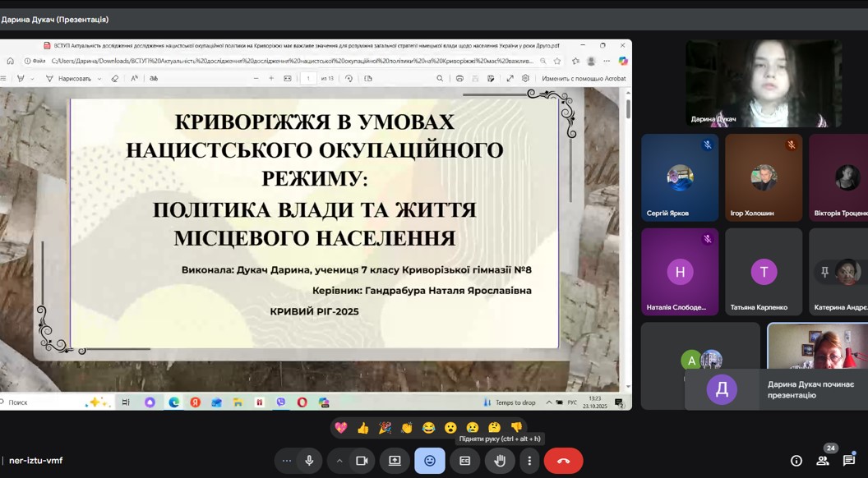
Task: Hang up with the red leave call button
Action: tap(563, 461)
